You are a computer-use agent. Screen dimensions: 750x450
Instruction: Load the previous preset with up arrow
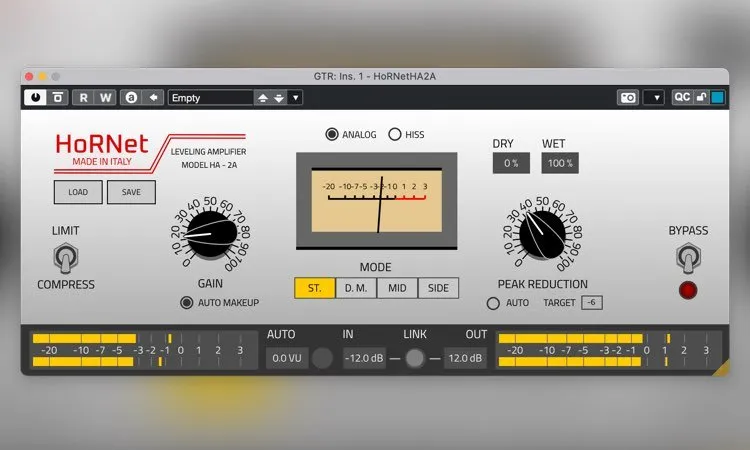point(263,98)
